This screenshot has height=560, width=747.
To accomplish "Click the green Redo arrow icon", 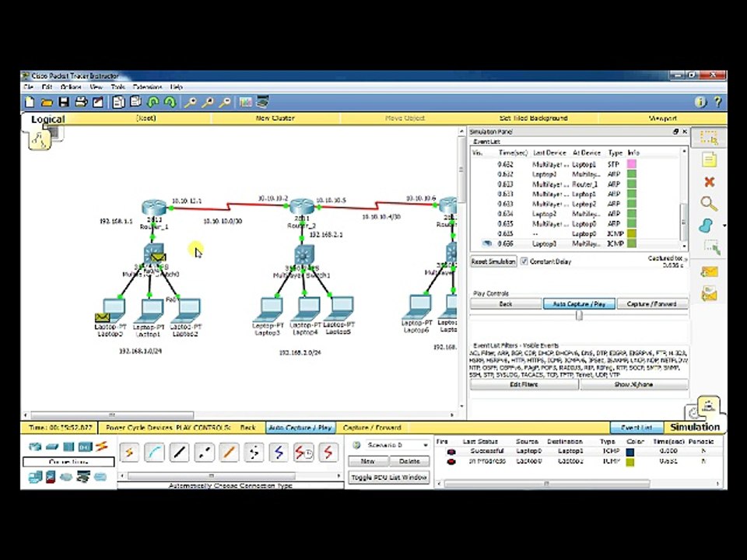I will 170,102.
